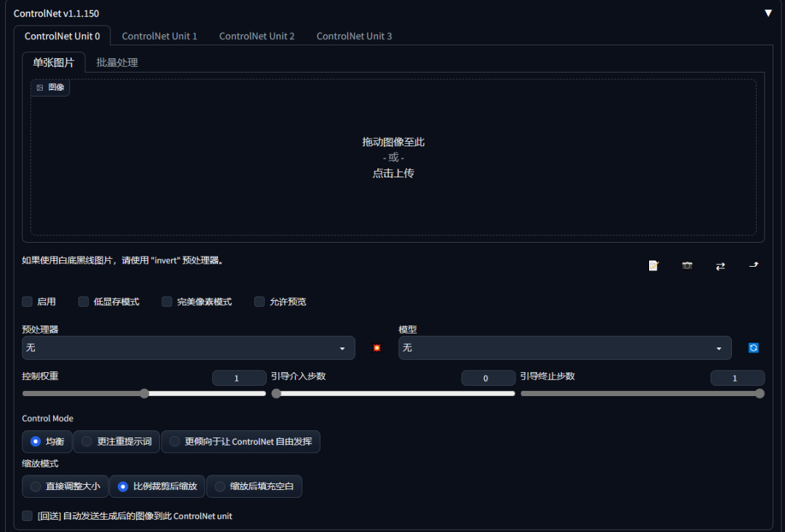Select the 均衡 control mode
Screen dimensions: 785x532
[x=47, y=441]
